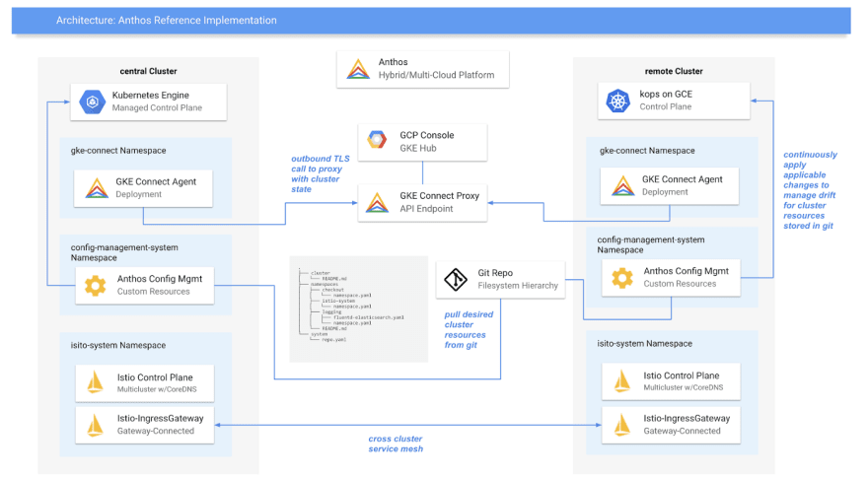Viewport: 868px width, 478px height.
Task: Click the remote cluster Istio-IngressGateway sail icon
Action: point(622,425)
